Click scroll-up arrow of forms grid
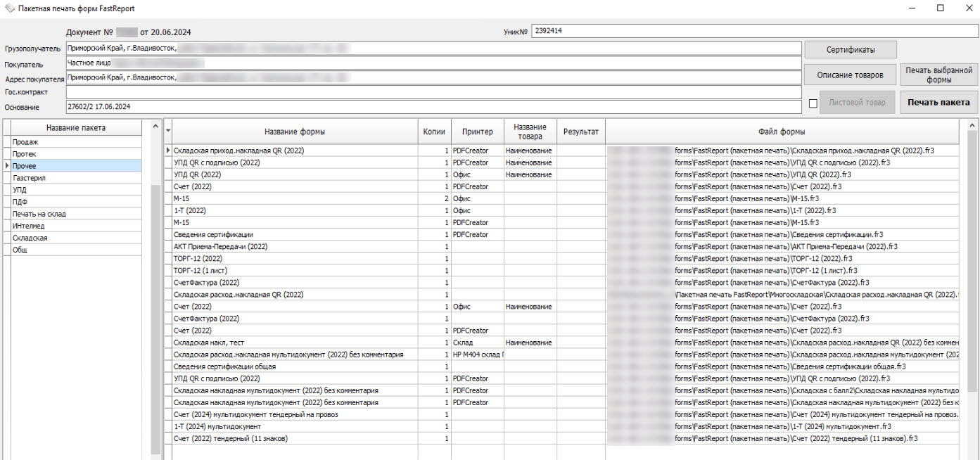This screenshot has height=460, width=980. (972, 125)
